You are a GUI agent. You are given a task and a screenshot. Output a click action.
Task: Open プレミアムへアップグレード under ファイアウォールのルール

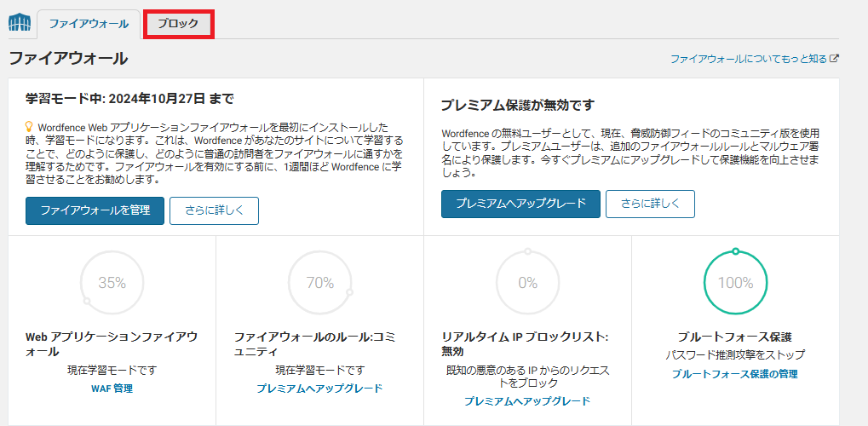click(x=319, y=389)
